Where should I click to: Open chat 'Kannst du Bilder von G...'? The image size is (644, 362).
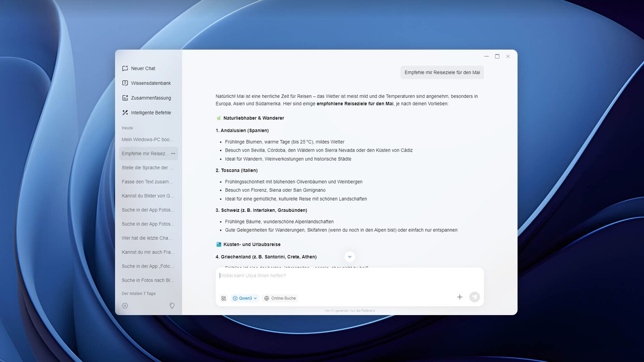[x=148, y=196]
